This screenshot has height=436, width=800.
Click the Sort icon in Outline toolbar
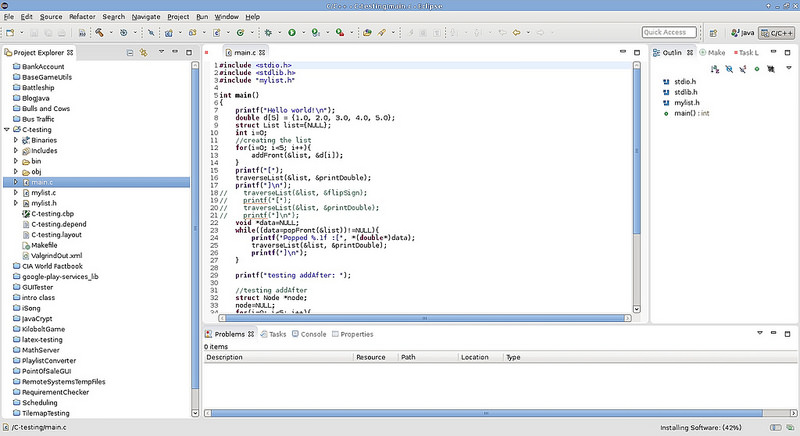click(x=714, y=69)
